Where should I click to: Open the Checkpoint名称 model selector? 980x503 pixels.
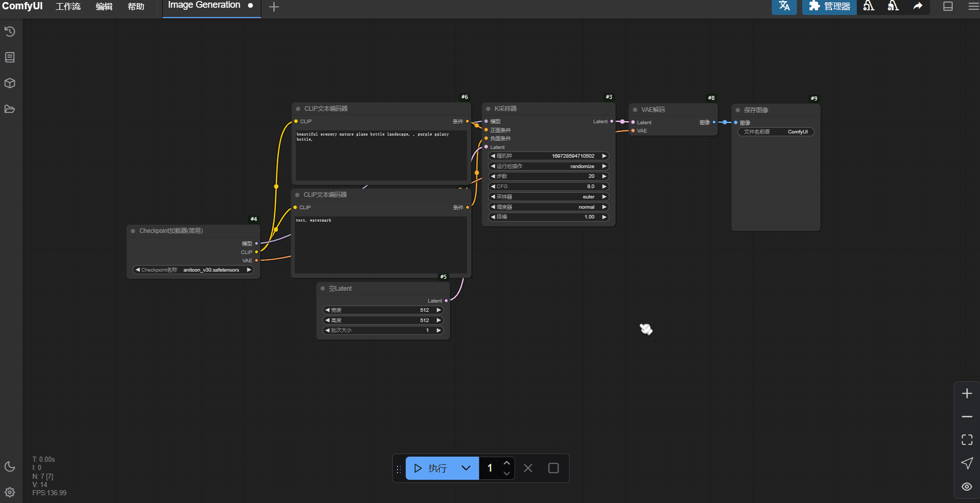point(193,270)
